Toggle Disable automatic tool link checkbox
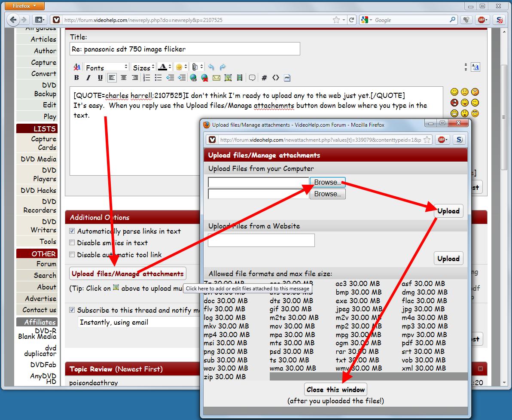 (72, 254)
